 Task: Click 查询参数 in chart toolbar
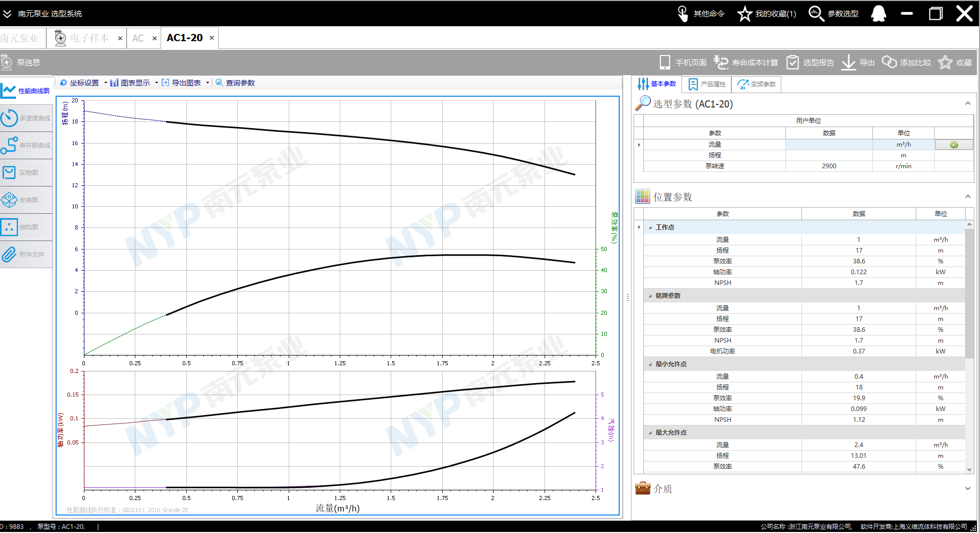click(235, 83)
